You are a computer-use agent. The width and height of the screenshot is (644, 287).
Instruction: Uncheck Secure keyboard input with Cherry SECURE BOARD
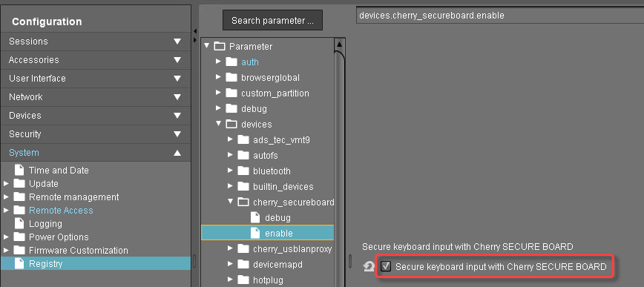click(386, 266)
